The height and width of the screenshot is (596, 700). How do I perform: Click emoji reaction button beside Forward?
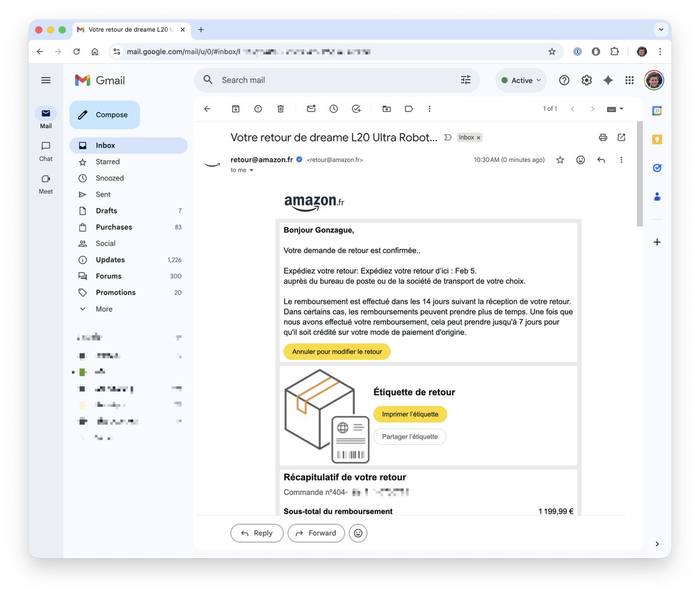[x=358, y=533]
